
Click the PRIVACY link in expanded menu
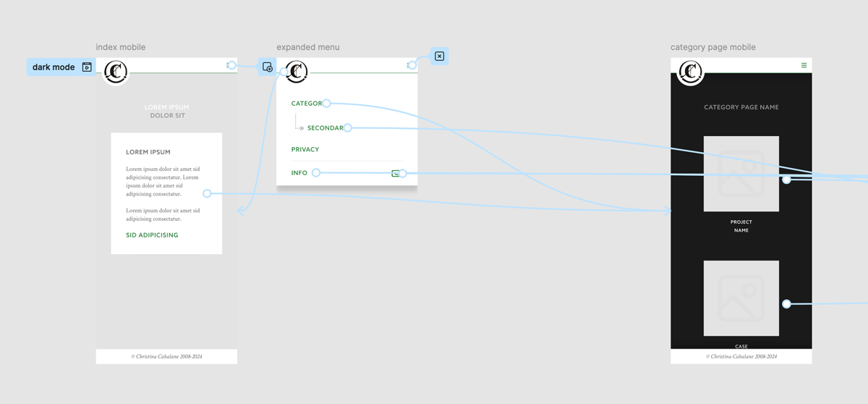pyautogui.click(x=305, y=150)
